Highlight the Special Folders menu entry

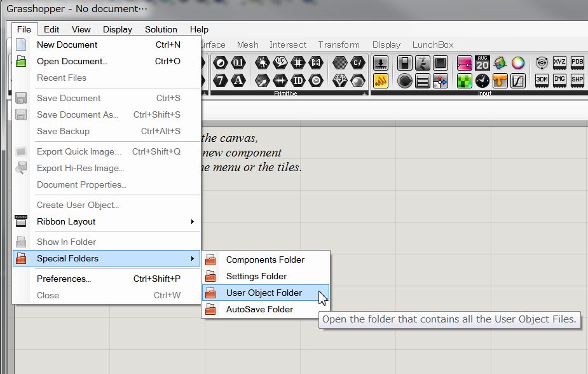(107, 258)
